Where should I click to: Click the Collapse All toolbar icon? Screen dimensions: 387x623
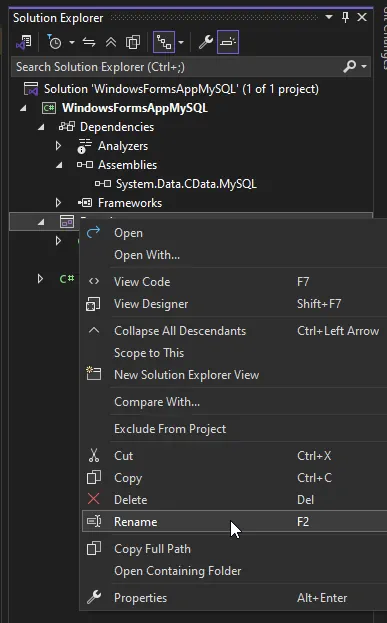click(x=111, y=42)
